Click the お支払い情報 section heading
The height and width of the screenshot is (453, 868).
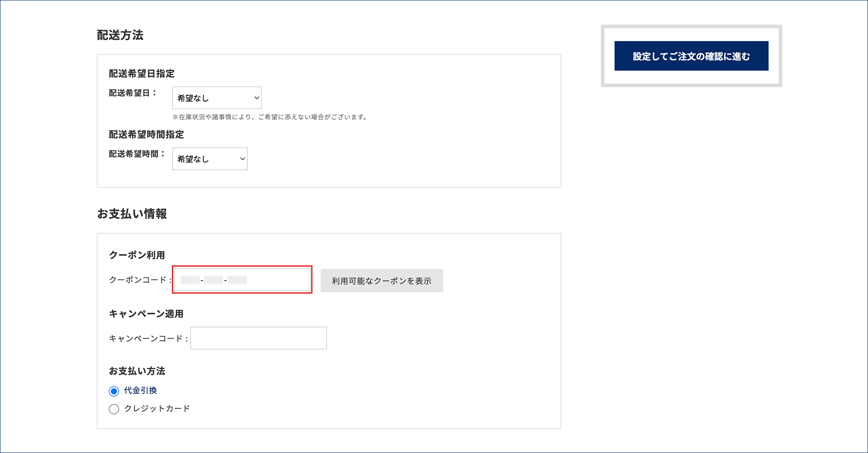(132, 214)
